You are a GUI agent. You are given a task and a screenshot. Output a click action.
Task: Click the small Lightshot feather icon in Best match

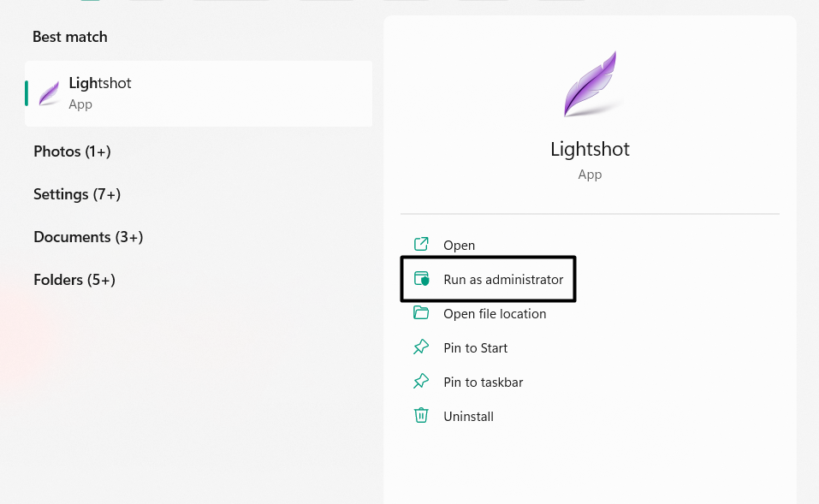(x=50, y=93)
